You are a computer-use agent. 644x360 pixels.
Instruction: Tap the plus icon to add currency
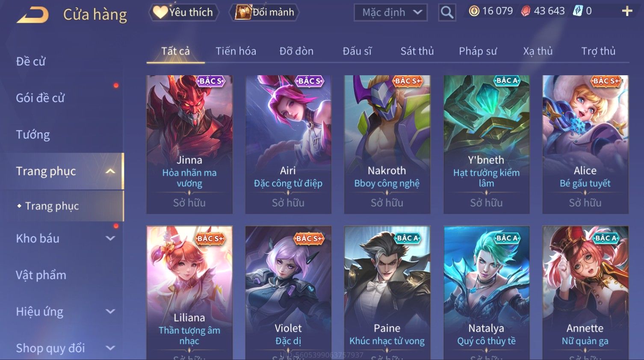[x=627, y=11]
